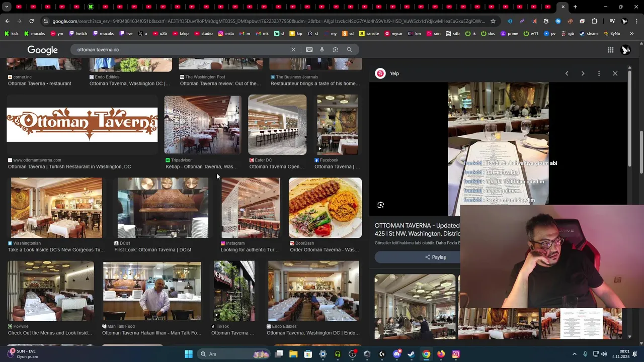Clear the Google search box text
Screen dimensions: 644x362
tap(293, 50)
